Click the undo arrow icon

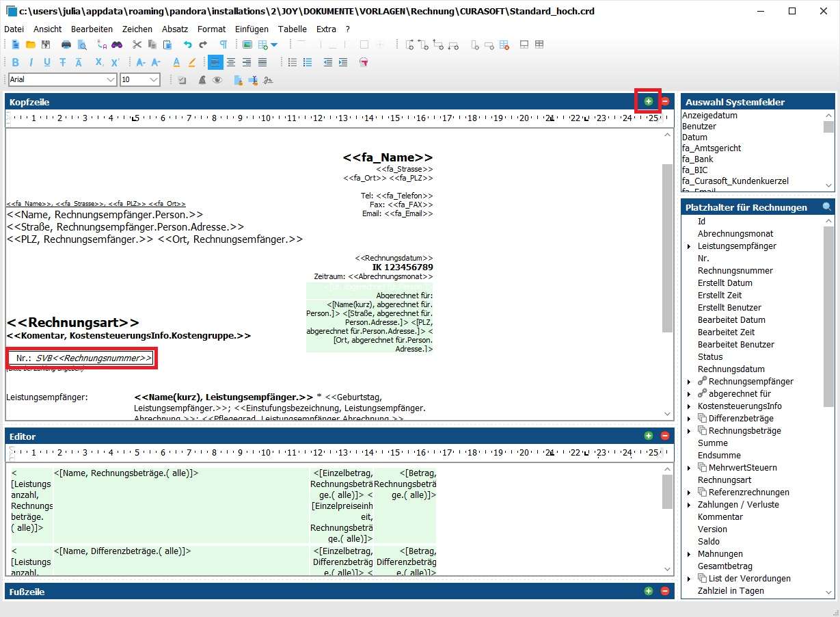187,45
